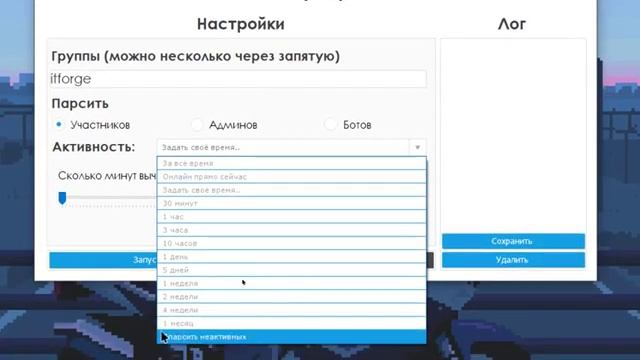This screenshot has height=360, width=640.
Task: Pick 'Задать свое время..' in the open list
Action: click(291, 190)
